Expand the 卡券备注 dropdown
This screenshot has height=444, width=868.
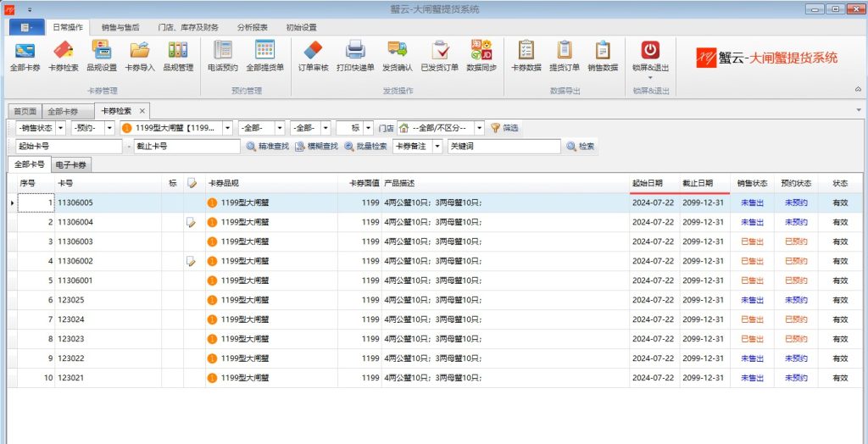pos(438,147)
